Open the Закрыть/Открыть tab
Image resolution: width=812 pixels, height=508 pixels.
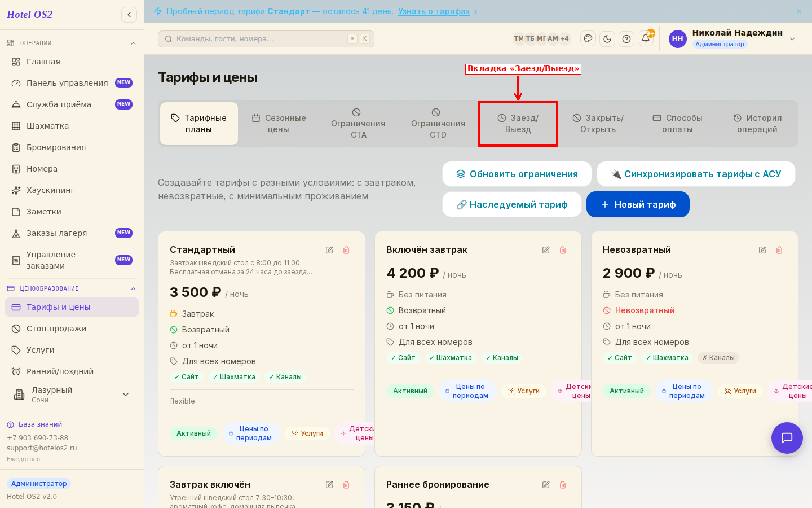(x=598, y=124)
